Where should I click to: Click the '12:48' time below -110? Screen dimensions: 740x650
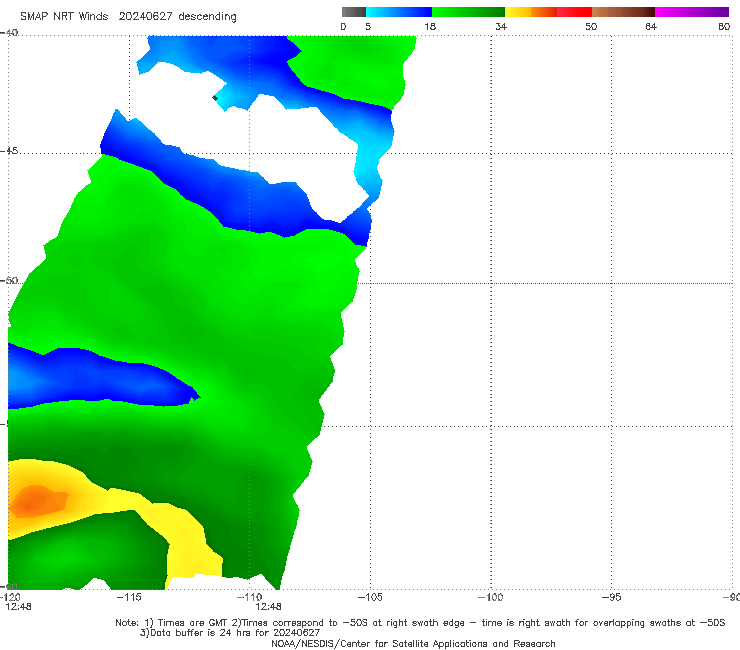coord(269,607)
